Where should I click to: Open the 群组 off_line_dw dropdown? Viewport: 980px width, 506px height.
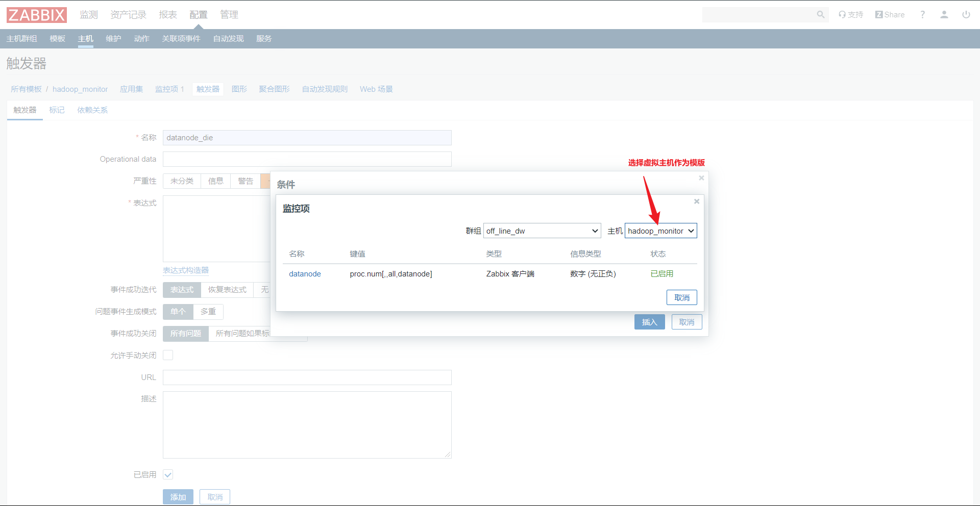[x=542, y=231]
